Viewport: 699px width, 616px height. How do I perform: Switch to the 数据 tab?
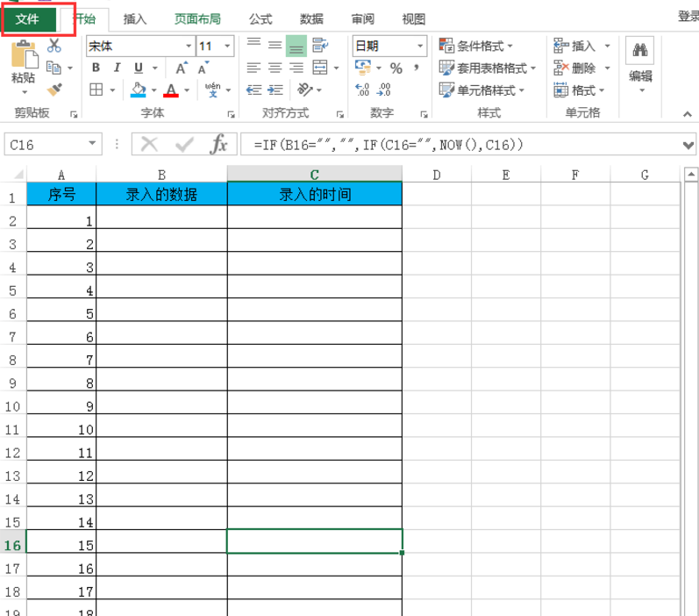coord(311,19)
